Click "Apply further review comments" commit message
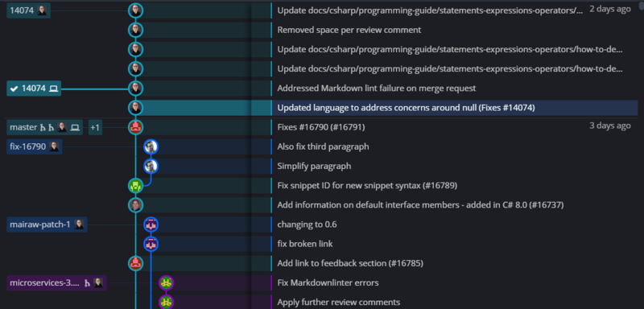 coord(339,303)
